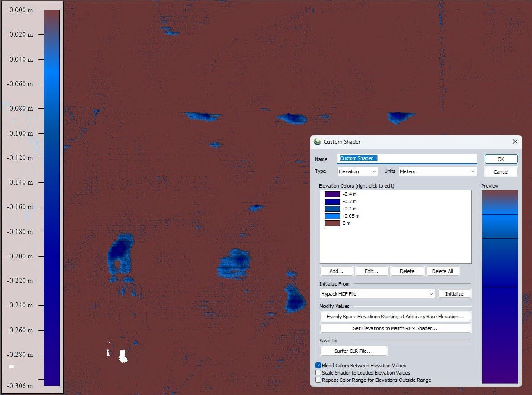Click Set Elevations to Match REM Shader

coord(395,328)
